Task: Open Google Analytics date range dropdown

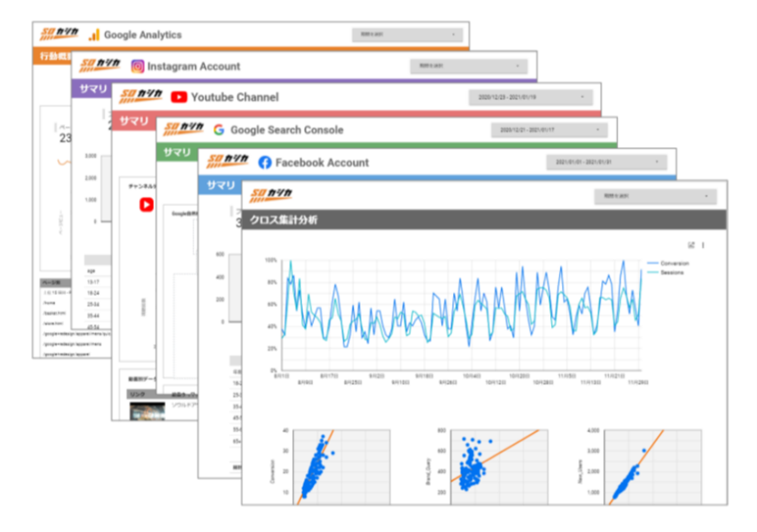Action: coord(407,35)
